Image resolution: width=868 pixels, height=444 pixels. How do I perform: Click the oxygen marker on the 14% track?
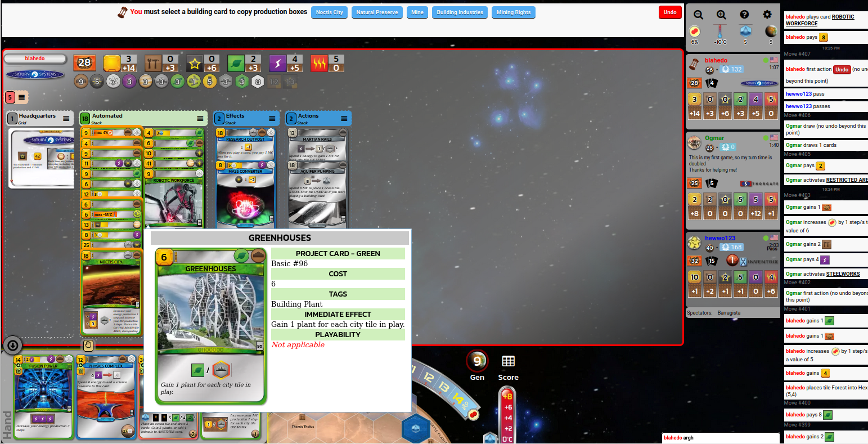[473, 414]
